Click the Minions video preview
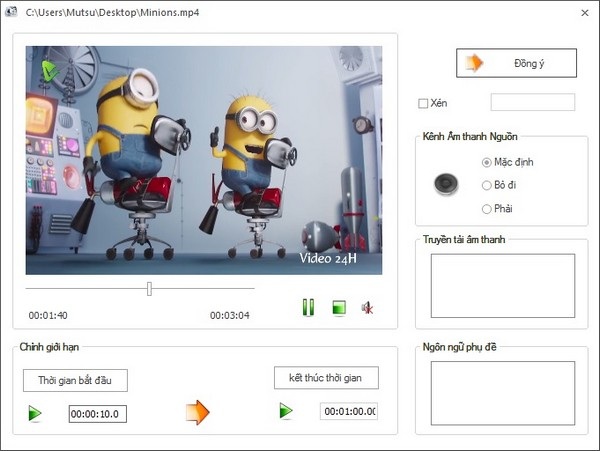The image size is (600, 451). pos(204,160)
